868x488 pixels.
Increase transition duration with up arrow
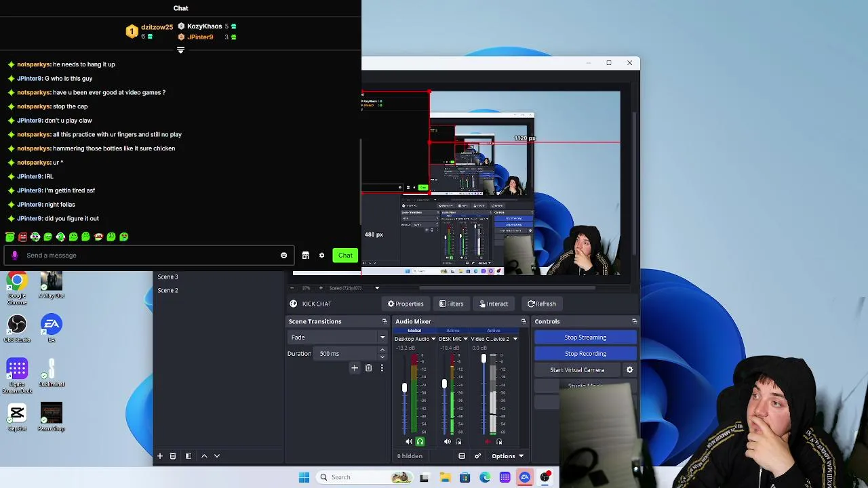pos(382,350)
